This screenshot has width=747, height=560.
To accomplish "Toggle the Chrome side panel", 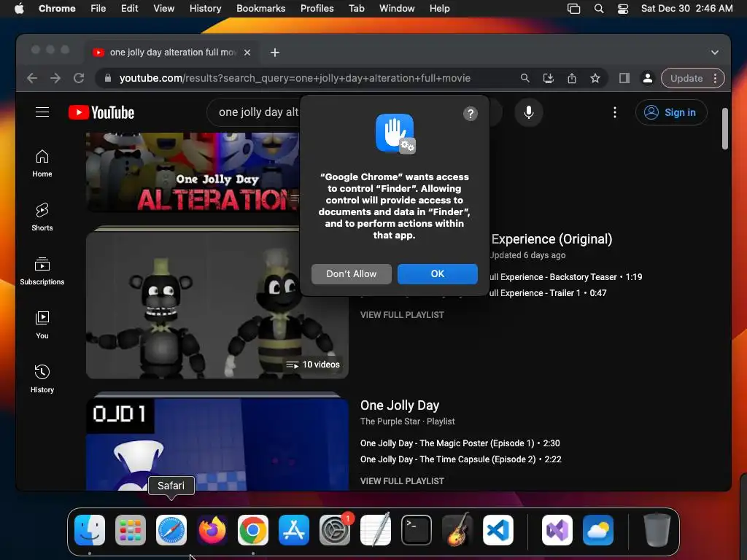I will 624,78.
